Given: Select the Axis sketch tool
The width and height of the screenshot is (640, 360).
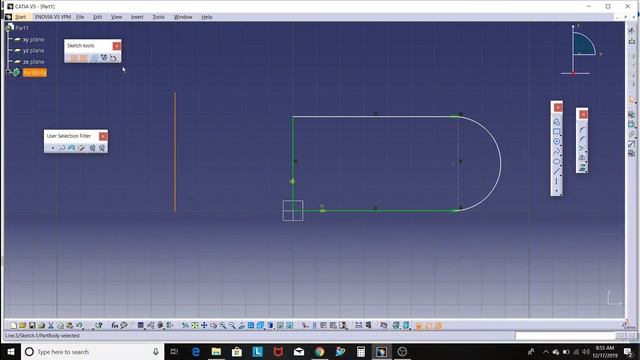Looking at the screenshot, I should (556, 181).
